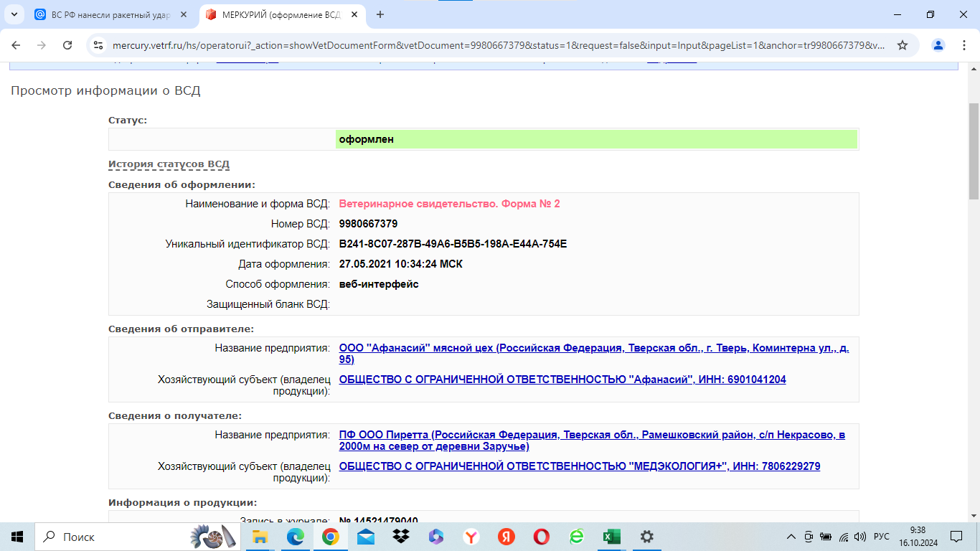Click the page vertical scrollbar thumb
Viewport: 980px width, 551px height.
click(974, 151)
